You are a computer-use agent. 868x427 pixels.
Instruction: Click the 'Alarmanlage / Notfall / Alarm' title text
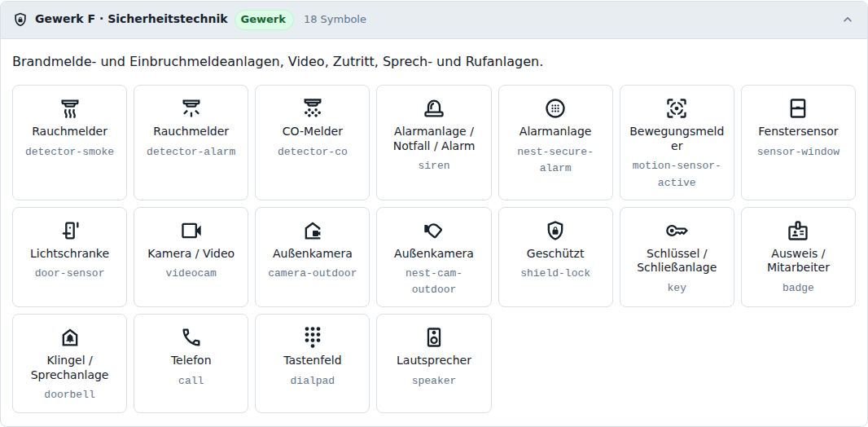(x=434, y=139)
